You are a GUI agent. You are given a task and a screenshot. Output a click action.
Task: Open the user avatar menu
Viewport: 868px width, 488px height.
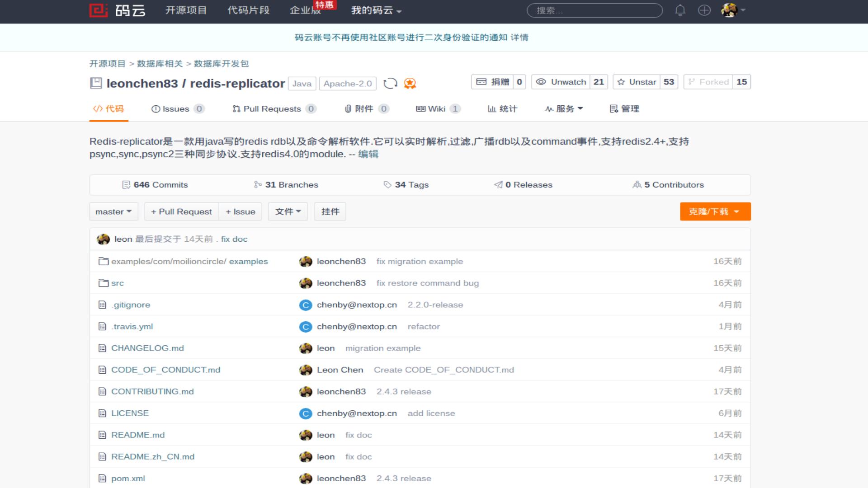[x=733, y=10]
